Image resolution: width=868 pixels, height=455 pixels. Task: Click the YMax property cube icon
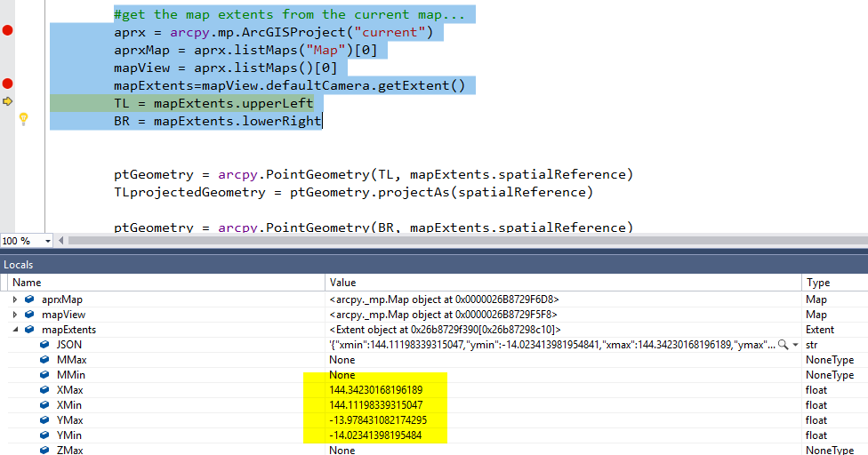[44, 419]
